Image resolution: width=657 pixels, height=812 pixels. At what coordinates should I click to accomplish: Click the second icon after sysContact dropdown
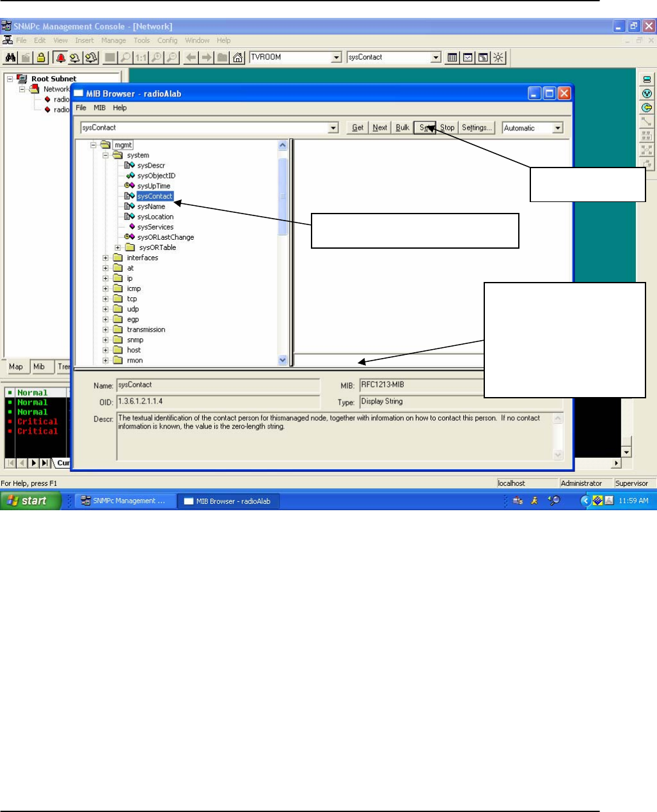(468, 58)
